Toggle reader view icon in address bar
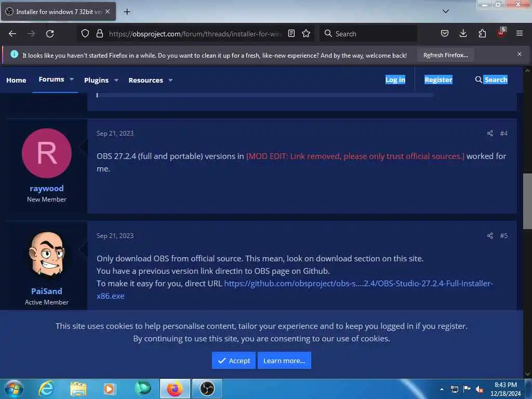The height and width of the screenshot is (399, 532). click(x=291, y=33)
